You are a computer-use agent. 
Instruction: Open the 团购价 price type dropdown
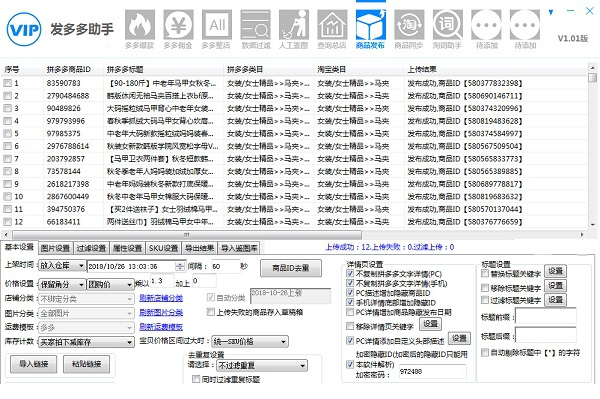[x=110, y=284]
